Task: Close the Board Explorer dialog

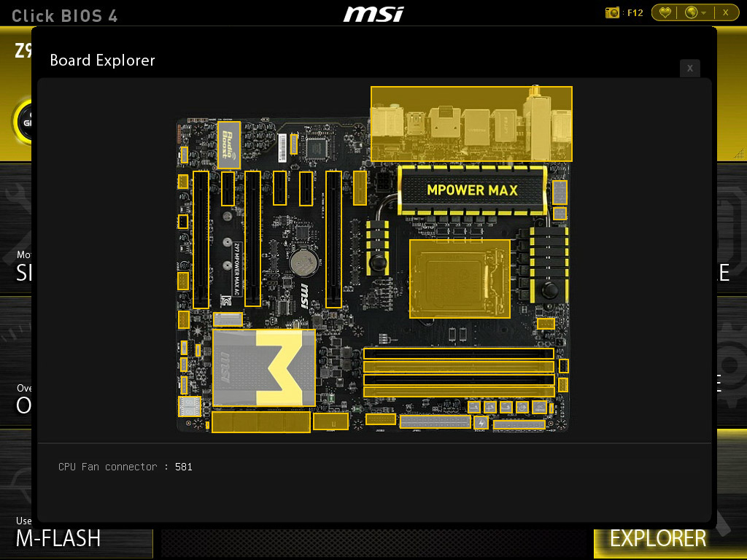Action: 690,69
